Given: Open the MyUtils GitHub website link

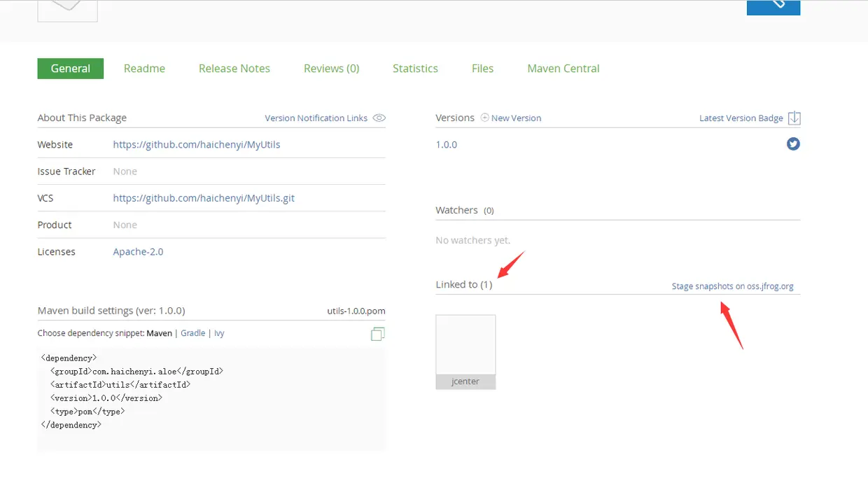Looking at the screenshot, I should (197, 145).
